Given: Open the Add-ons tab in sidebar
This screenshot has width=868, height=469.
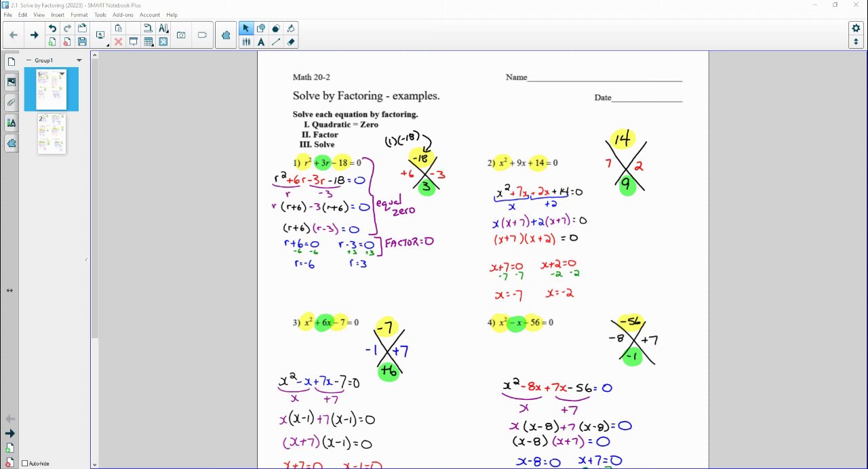Looking at the screenshot, I should coord(11,143).
